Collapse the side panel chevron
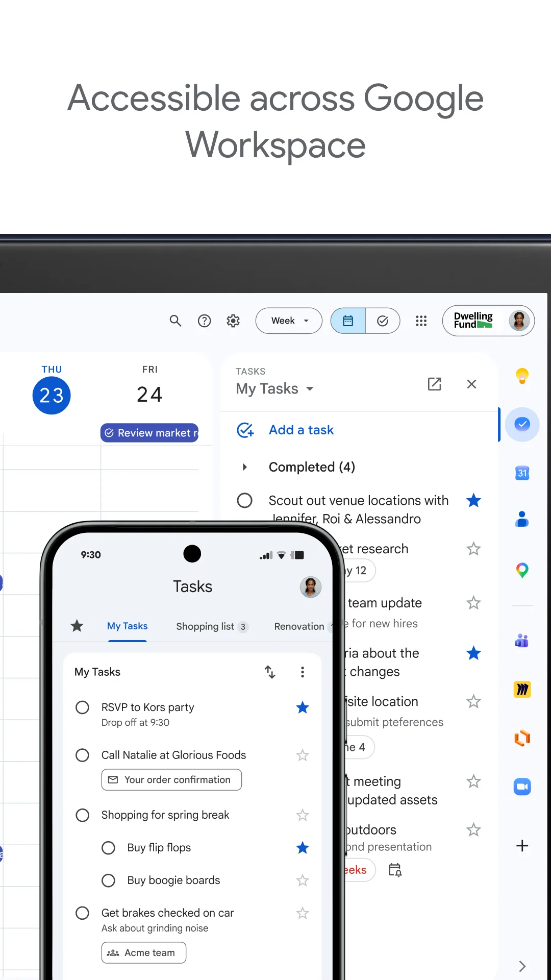551x980 pixels. pyautogui.click(x=522, y=966)
